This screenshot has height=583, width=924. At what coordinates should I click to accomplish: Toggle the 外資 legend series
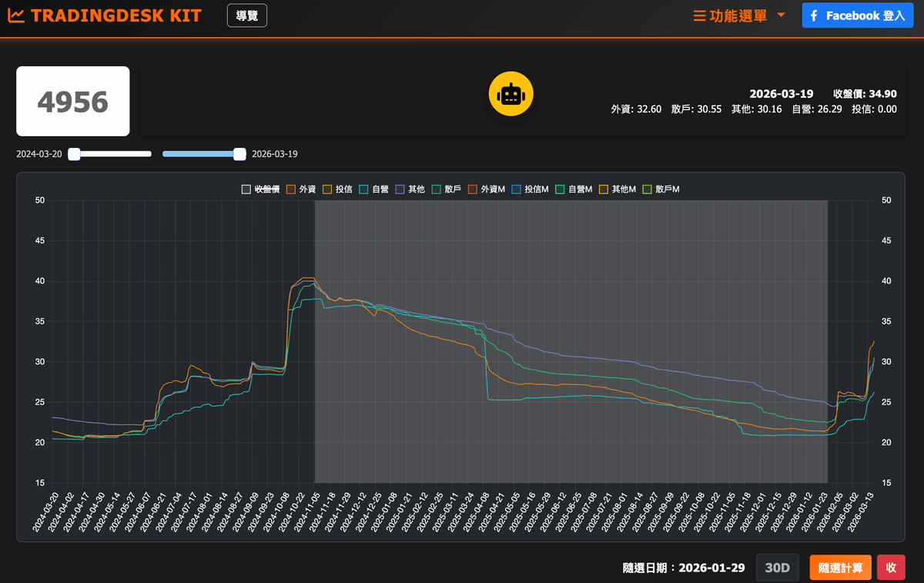301,189
